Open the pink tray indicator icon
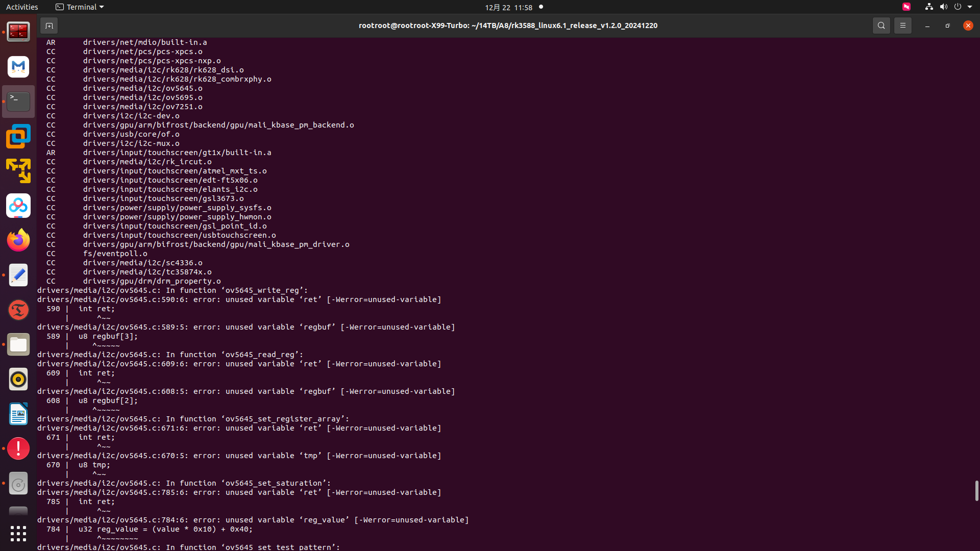The height and width of the screenshot is (551, 980). 906,7
